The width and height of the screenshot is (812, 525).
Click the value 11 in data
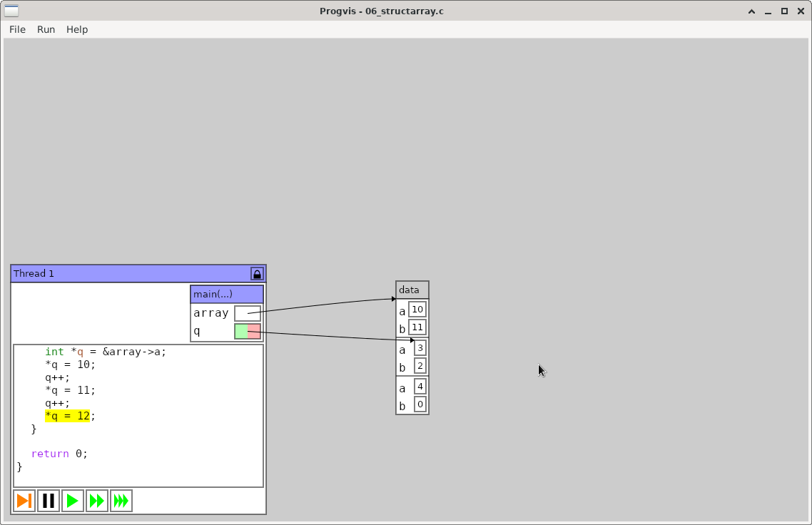[x=418, y=327]
